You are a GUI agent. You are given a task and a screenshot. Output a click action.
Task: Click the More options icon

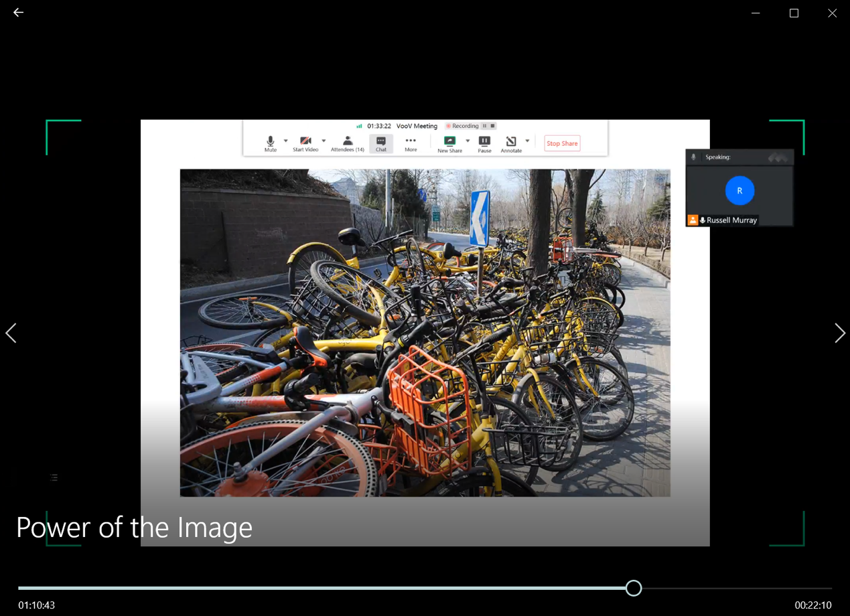tap(411, 143)
